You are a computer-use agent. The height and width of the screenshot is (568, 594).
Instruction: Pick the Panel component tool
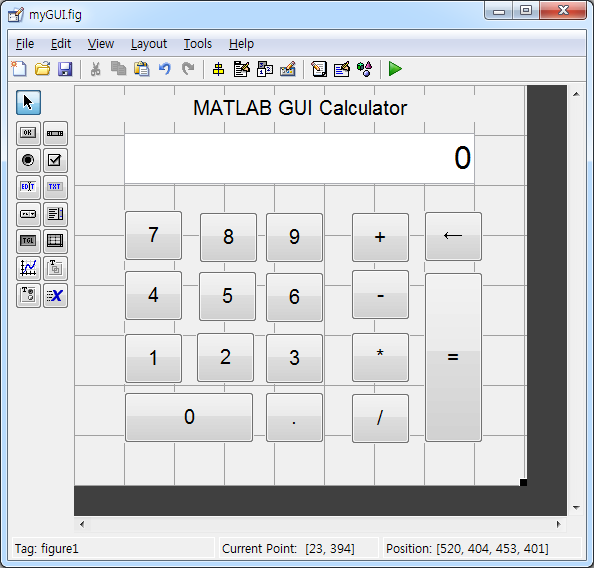(x=55, y=268)
